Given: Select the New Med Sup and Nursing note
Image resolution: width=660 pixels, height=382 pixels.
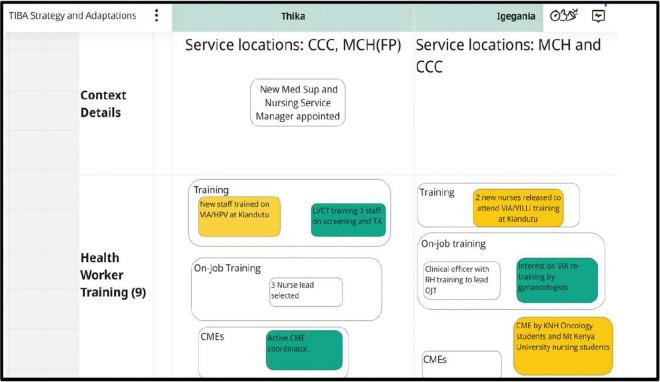Looking at the screenshot, I should point(298,103).
